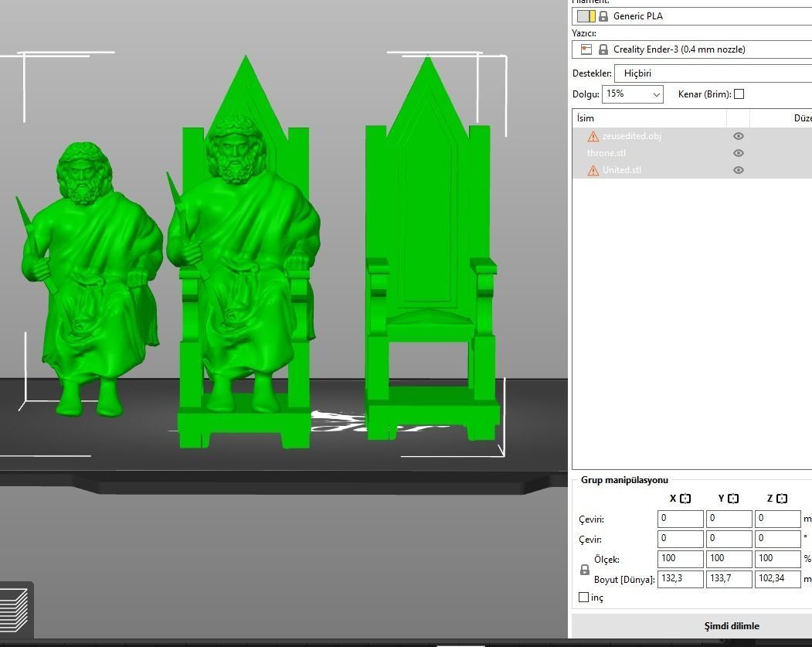
Task: Click the Boyut X size field showing 132,3
Action: point(681,579)
